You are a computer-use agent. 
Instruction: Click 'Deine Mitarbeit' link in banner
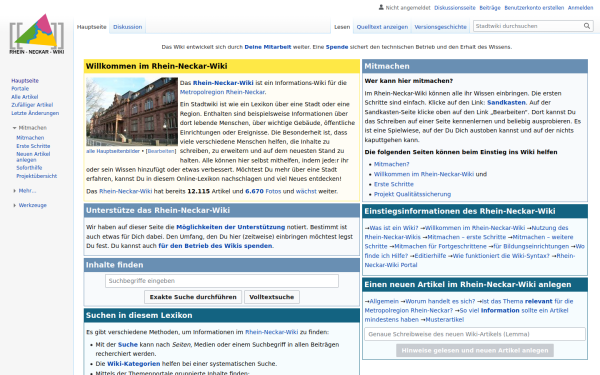[268, 47]
